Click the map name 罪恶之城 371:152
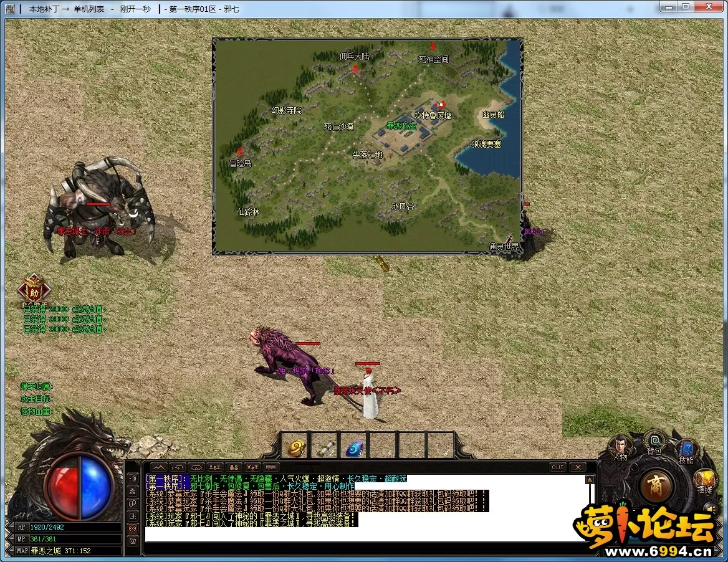The image size is (728, 562). 61,551
